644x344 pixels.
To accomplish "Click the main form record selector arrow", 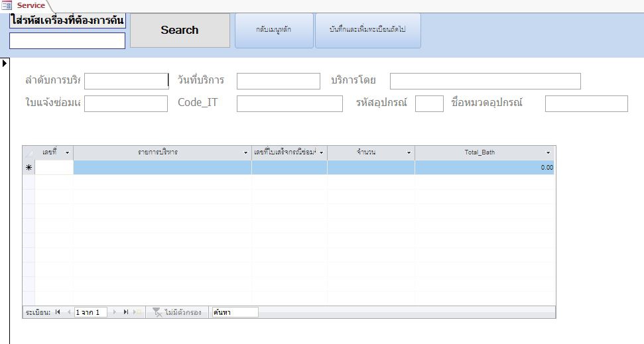I will point(5,63).
